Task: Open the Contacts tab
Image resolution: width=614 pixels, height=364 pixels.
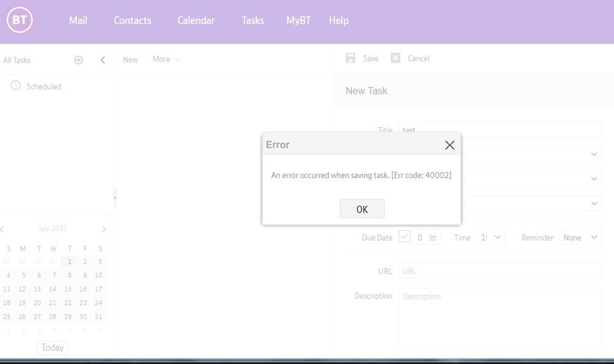Action: pyautogui.click(x=132, y=20)
